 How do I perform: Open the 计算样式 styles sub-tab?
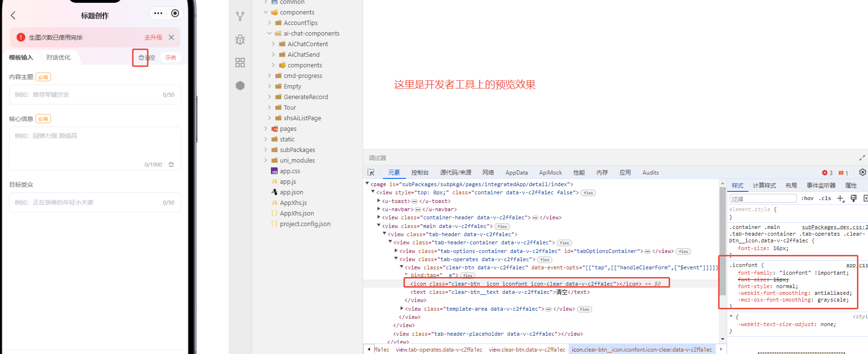[764, 186]
